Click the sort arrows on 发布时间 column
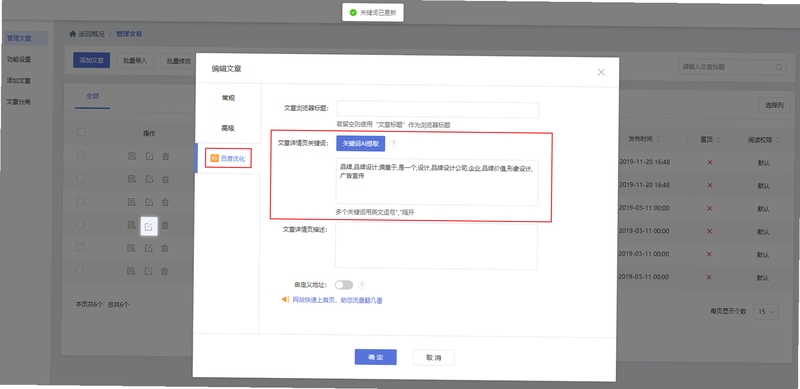 tap(658, 139)
